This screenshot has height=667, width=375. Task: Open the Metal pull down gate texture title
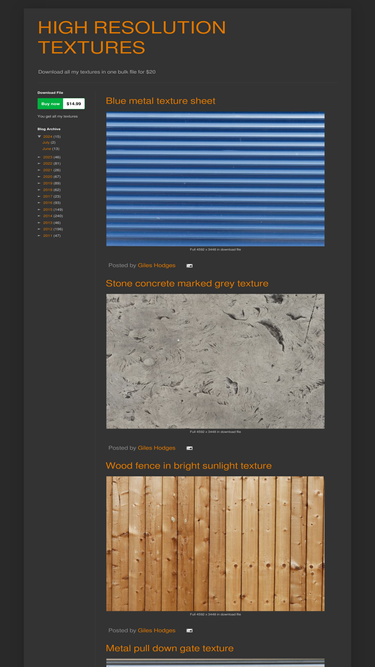pos(170,648)
